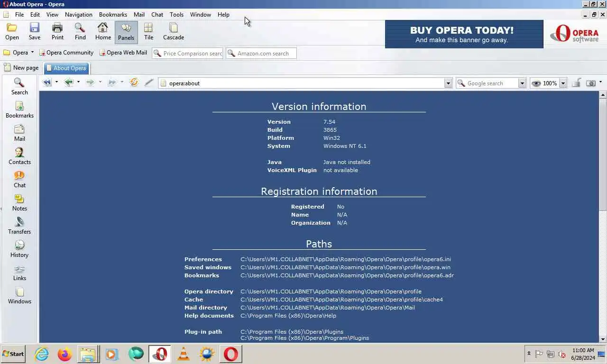
Task: Toggle images with the camera icon
Action: tap(590, 83)
